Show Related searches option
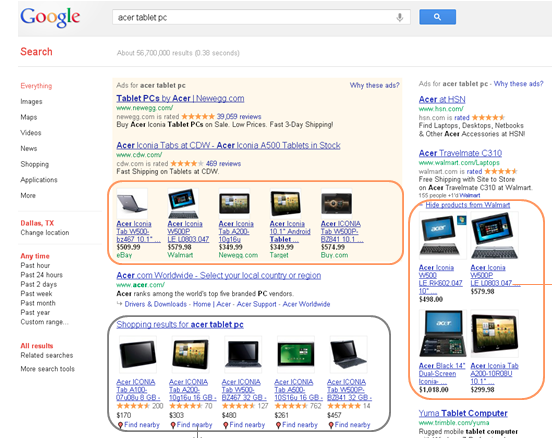Screen dimensions: 552x438 (46, 355)
